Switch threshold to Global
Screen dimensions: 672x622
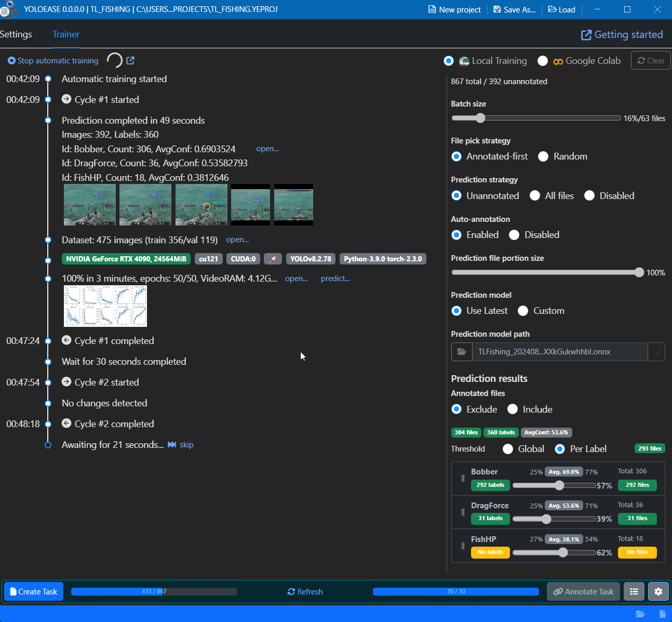508,449
